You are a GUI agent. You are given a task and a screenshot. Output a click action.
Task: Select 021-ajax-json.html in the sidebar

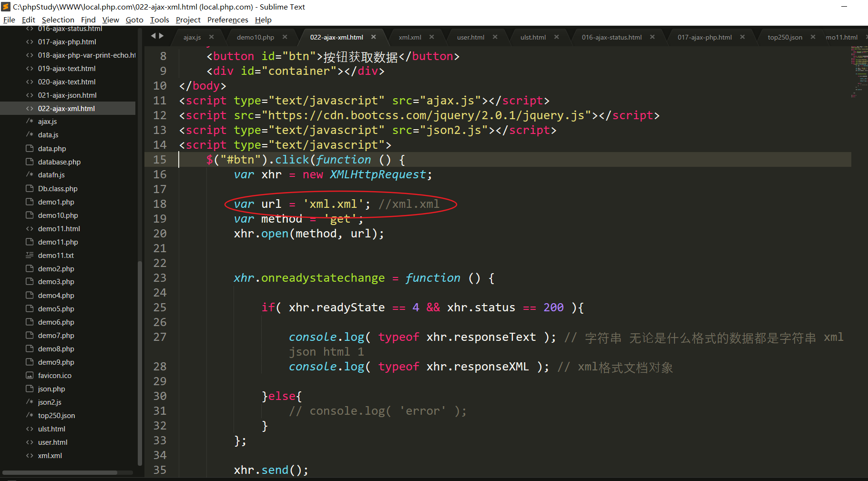[x=67, y=95]
